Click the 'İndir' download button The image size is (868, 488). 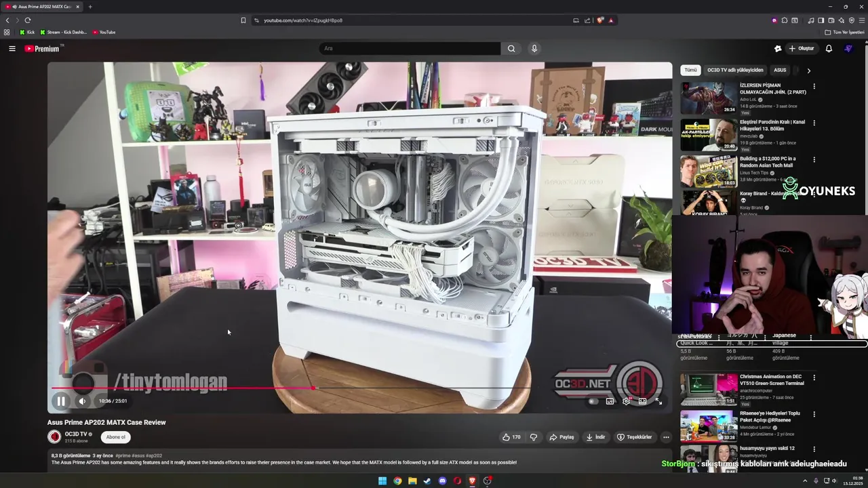(595, 437)
